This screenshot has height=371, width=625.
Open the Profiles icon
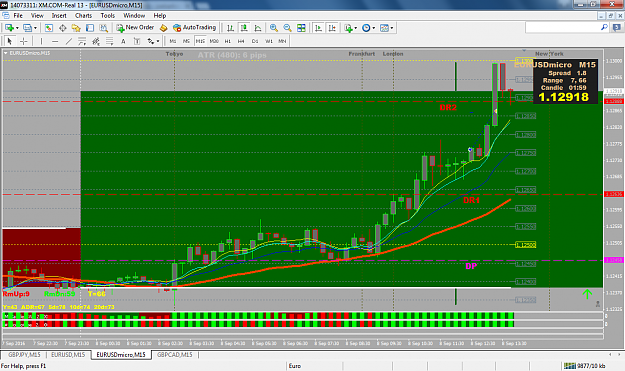click(x=27, y=28)
